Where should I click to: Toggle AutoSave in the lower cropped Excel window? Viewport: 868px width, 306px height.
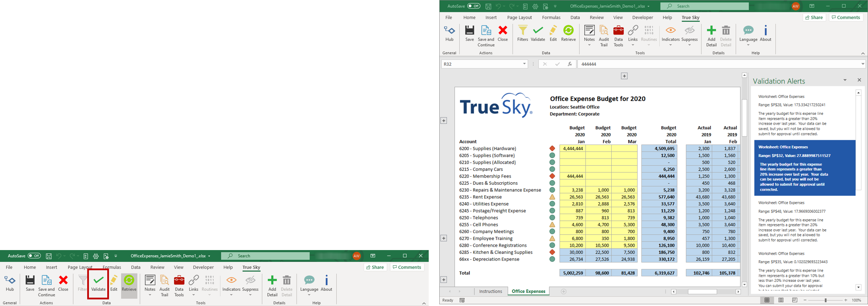pyautogui.click(x=34, y=256)
